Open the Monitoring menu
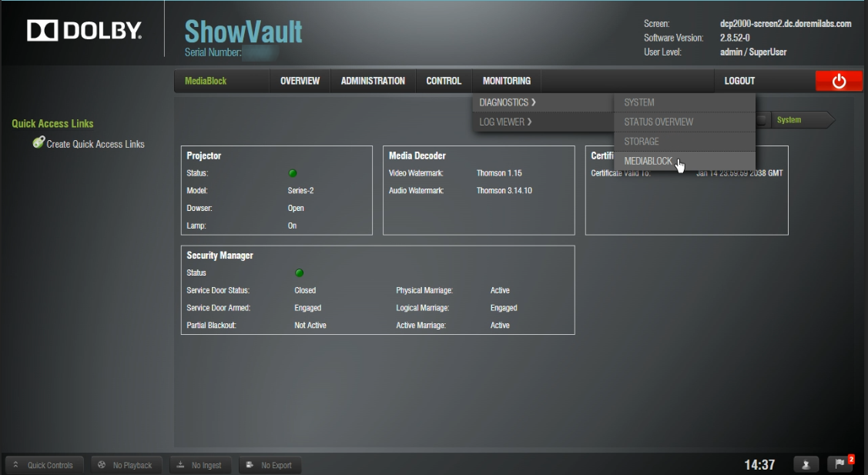 506,81
